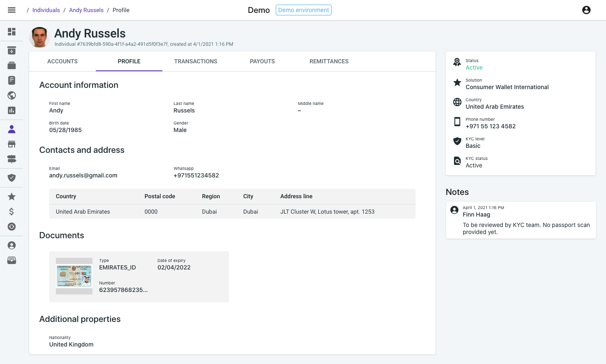Select the storefront icon in sidebar
Image resolution: width=606 pixels, height=364 pixels.
point(12,144)
